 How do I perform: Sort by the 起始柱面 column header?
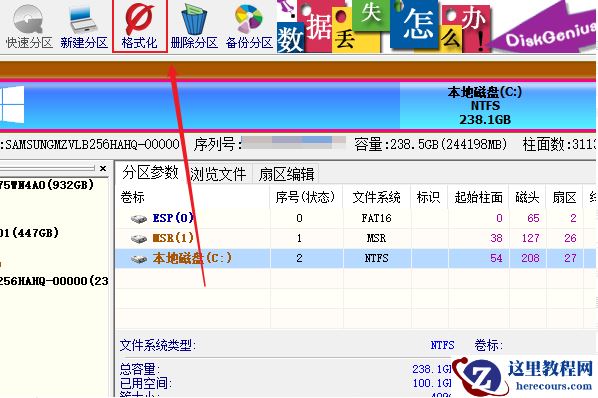(478, 197)
